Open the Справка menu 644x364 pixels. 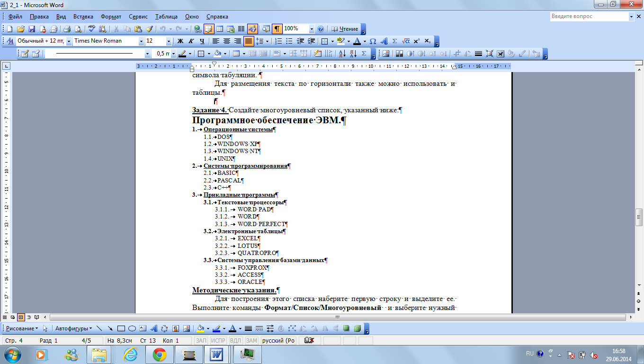coord(217,17)
